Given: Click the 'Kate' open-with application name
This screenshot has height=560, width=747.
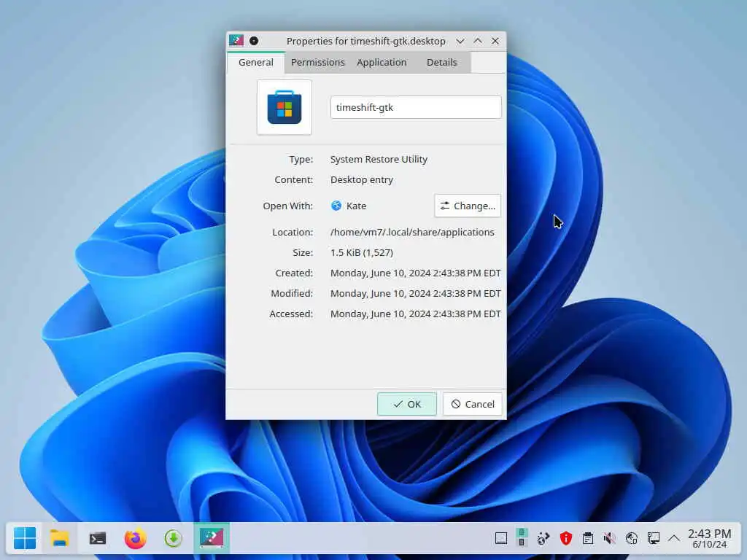Looking at the screenshot, I should (x=356, y=206).
